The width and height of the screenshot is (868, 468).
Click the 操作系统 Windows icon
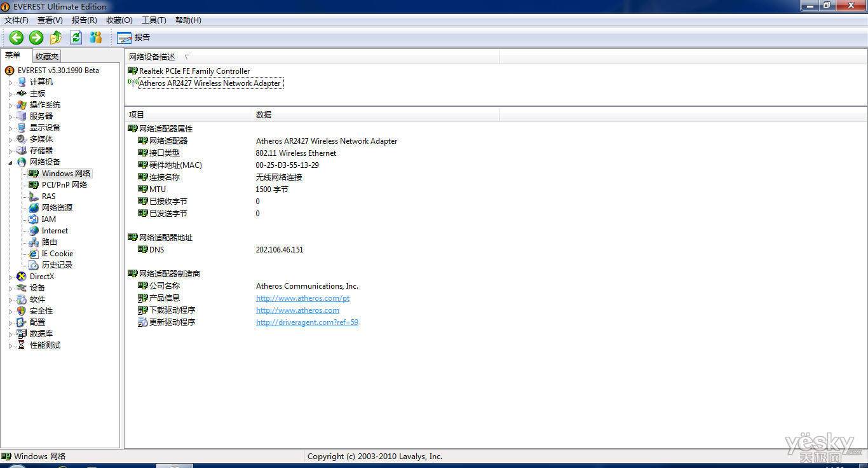click(22, 105)
